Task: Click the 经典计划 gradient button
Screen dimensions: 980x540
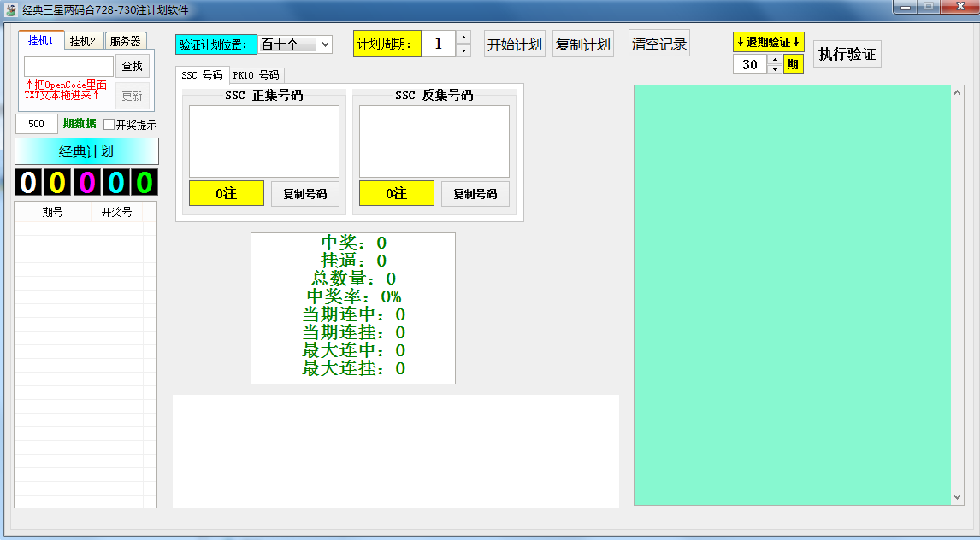Action: (86, 151)
